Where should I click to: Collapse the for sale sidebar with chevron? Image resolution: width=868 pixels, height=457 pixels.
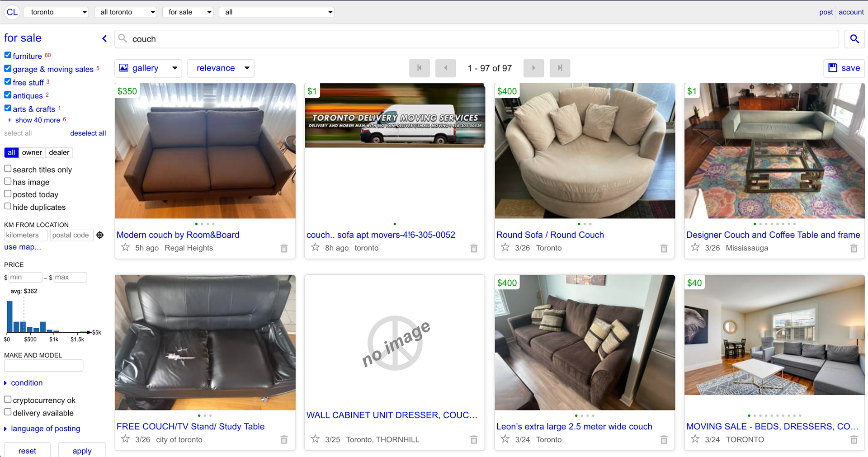point(104,38)
